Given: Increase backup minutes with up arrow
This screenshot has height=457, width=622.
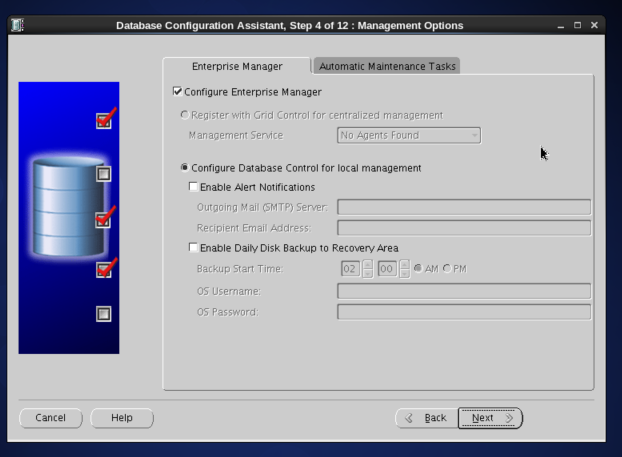Looking at the screenshot, I should [x=405, y=264].
